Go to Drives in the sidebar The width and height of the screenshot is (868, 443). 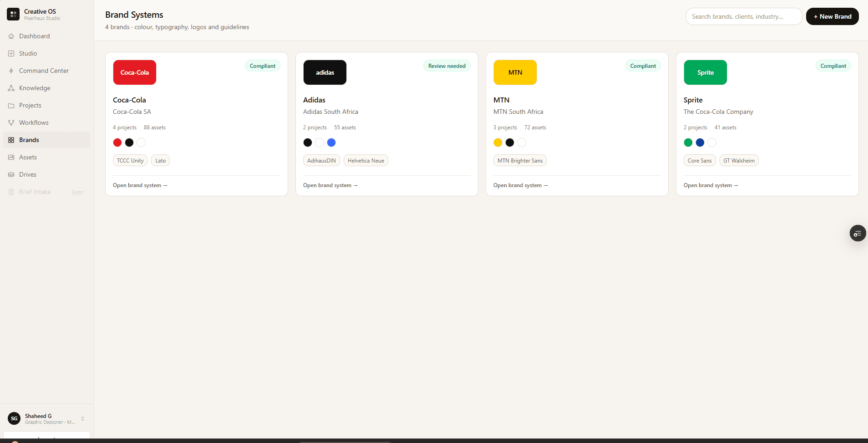(x=46, y=174)
